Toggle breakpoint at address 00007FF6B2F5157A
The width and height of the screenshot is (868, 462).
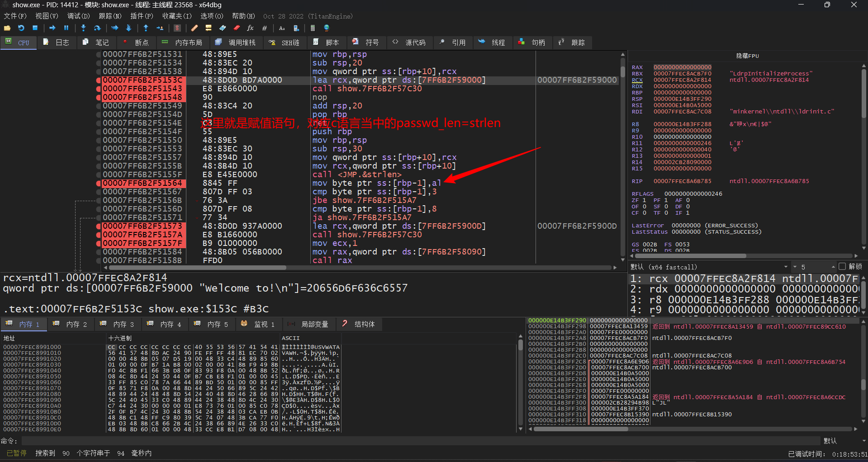point(98,235)
